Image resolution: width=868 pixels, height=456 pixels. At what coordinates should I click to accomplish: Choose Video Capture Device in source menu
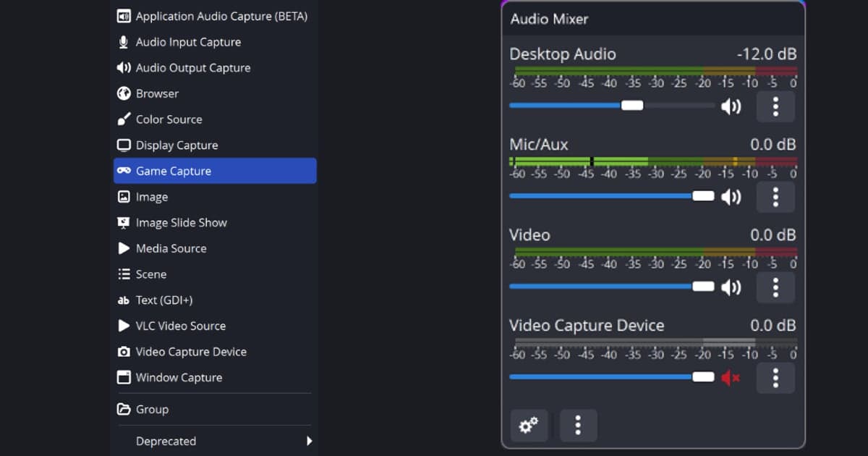click(x=215, y=352)
